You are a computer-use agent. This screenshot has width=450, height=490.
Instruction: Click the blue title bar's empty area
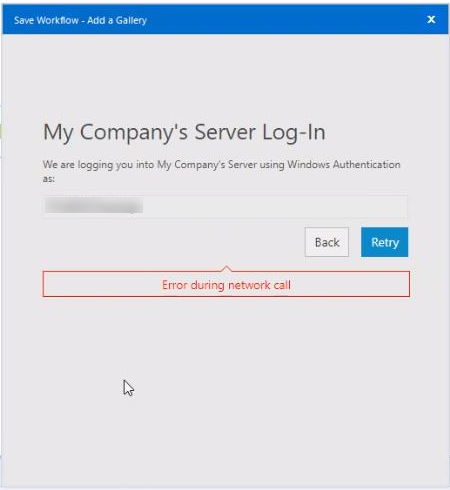point(287,20)
